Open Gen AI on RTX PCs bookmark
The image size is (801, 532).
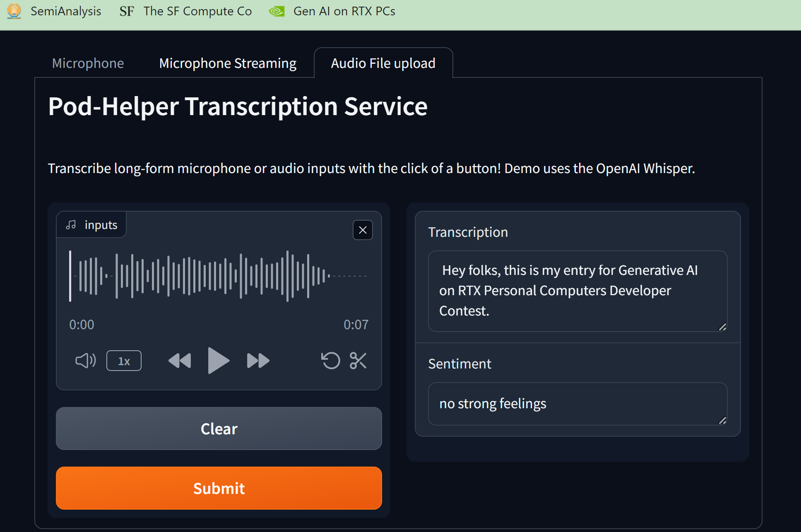pyautogui.click(x=332, y=11)
